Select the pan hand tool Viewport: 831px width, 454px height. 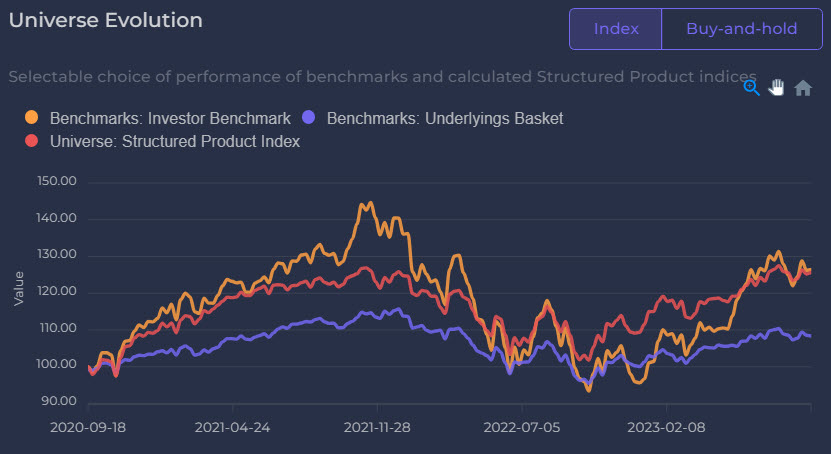[x=777, y=88]
